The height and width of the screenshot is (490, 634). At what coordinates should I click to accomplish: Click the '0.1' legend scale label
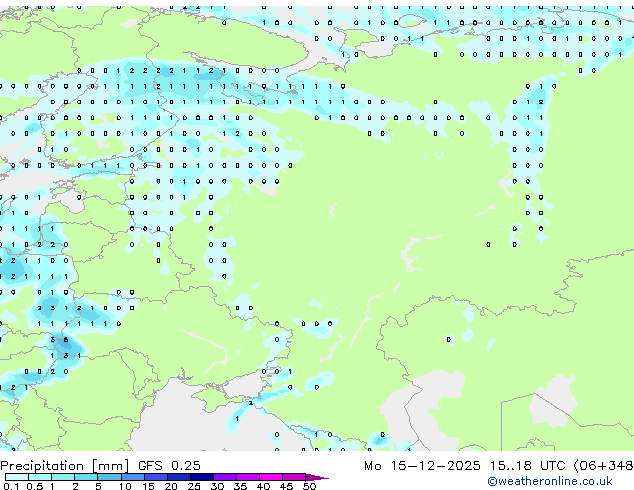point(11,486)
